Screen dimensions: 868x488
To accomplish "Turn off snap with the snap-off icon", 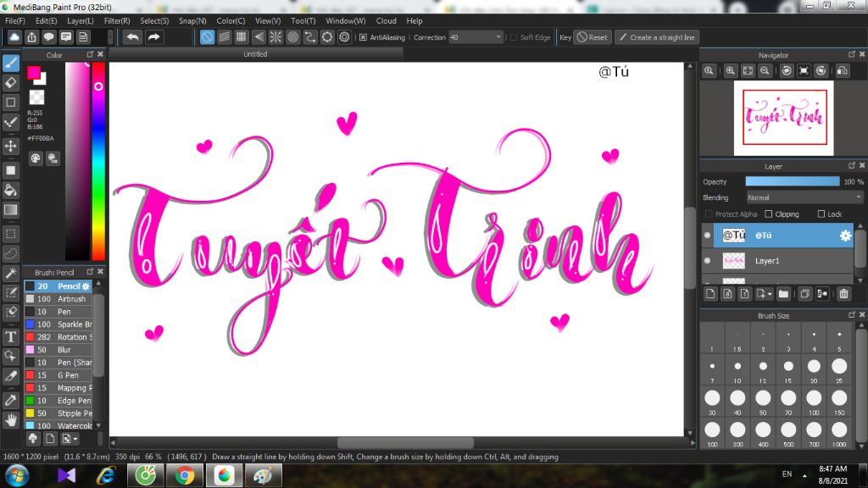I will coord(207,37).
